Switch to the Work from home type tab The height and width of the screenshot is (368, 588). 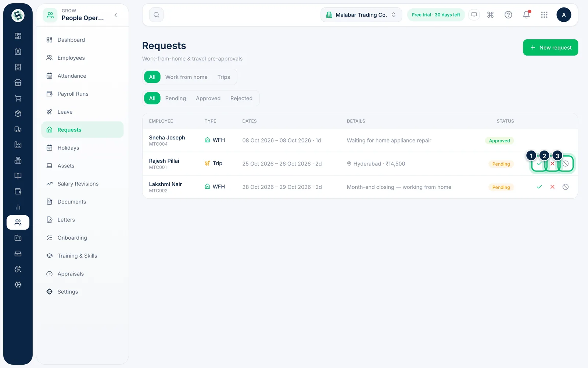coord(186,77)
